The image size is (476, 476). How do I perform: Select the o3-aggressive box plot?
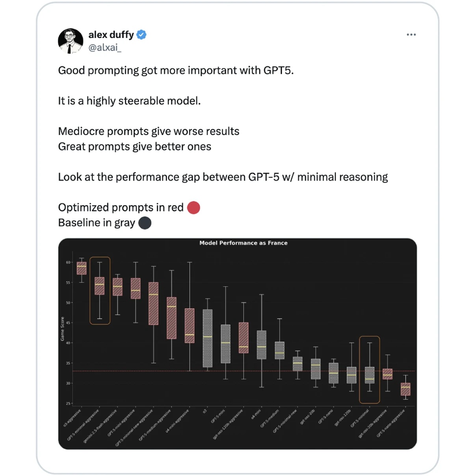82,269
